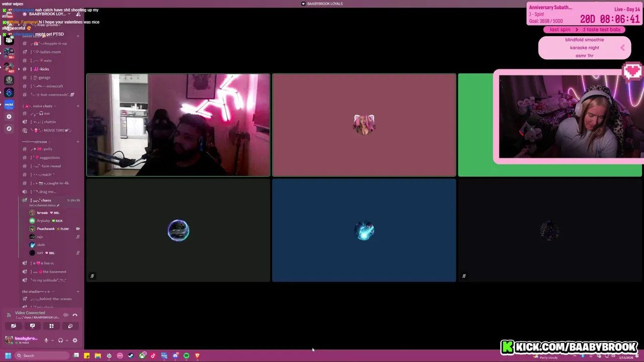Open output device dropdown arrow
The width and height of the screenshot is (644, 362).
pos(66,340)
